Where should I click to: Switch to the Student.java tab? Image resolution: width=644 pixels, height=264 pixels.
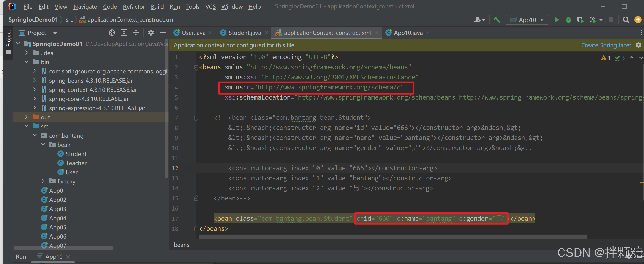(x=244, y=33)
